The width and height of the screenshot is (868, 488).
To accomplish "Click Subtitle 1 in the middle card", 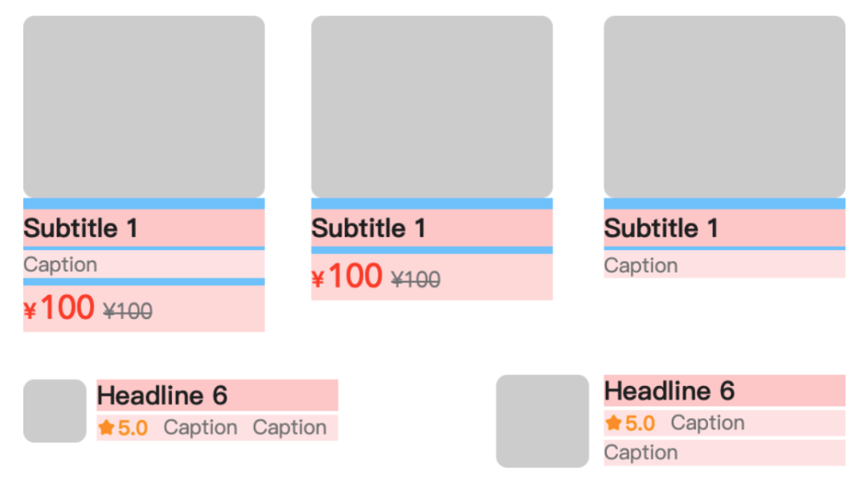I will pyautogui.click(x=368, y=228).
